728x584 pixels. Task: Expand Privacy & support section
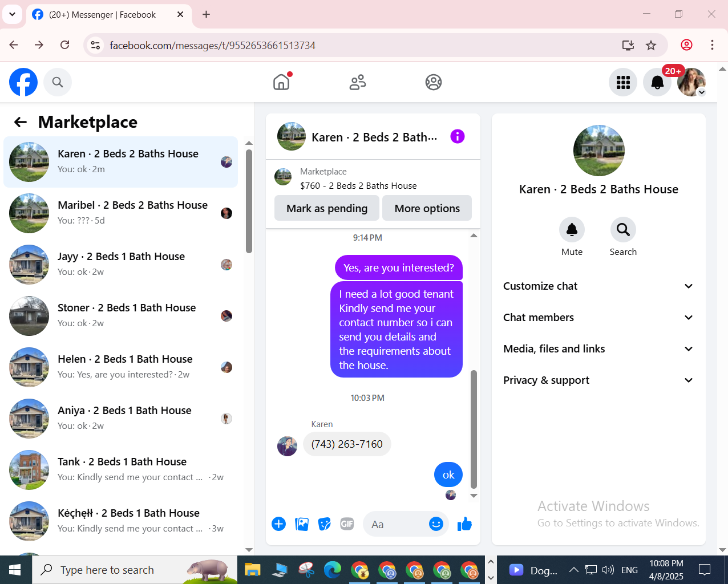coord(598,380)
